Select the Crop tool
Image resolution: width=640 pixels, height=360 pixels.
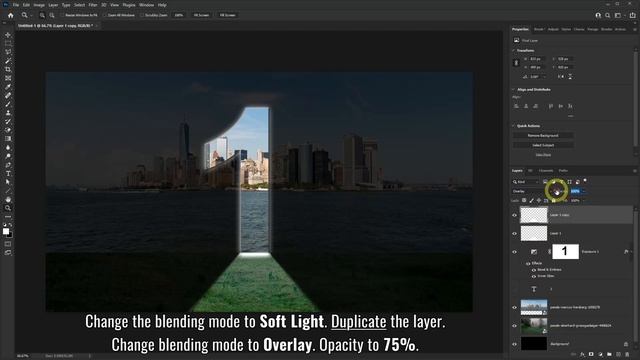(8, 69)
